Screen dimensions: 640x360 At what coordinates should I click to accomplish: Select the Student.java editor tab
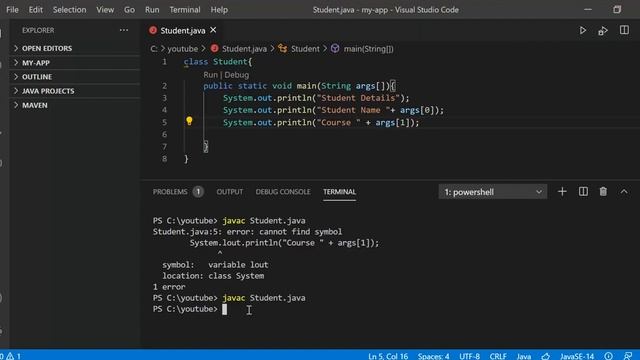coord(182,31)
